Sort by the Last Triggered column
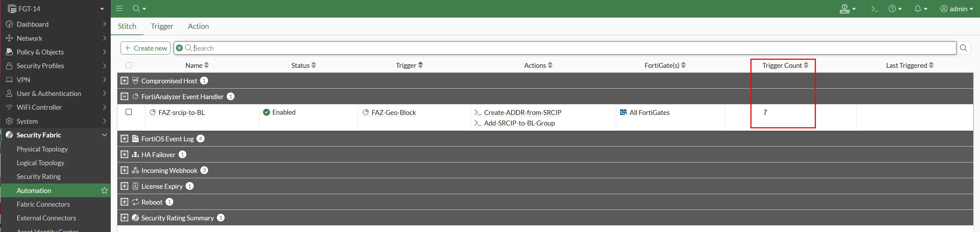Viewport: 980px width, 232px height. point(909,65)
